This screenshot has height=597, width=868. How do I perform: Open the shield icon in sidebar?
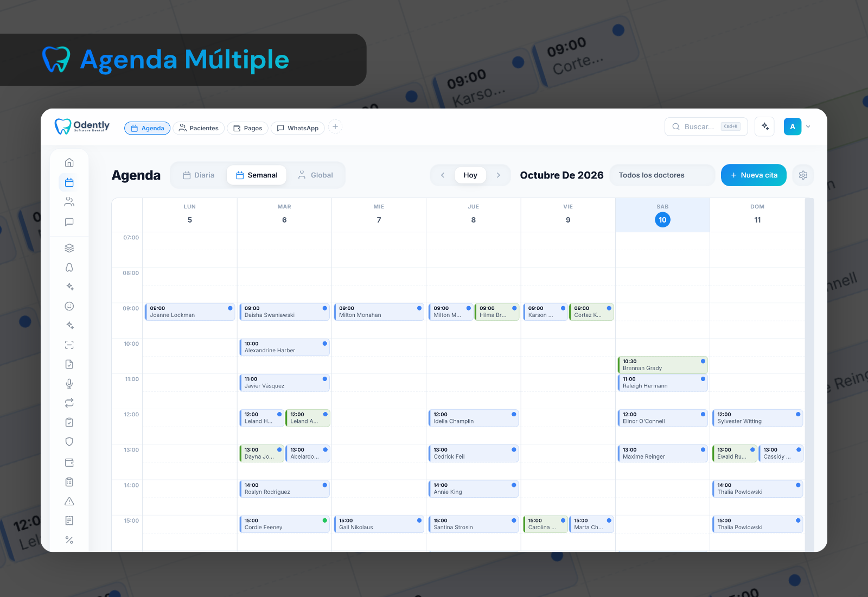pos(69,442)
